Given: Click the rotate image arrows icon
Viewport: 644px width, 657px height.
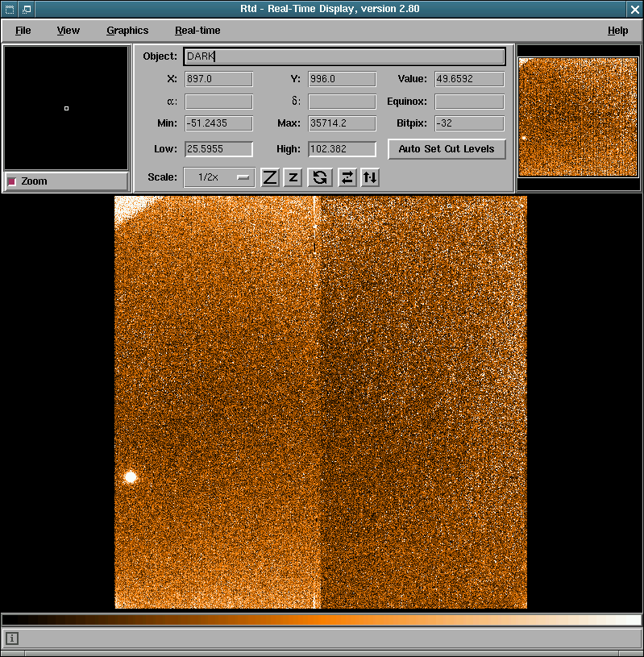Looking at the screenshot, I should pos(320,177).
